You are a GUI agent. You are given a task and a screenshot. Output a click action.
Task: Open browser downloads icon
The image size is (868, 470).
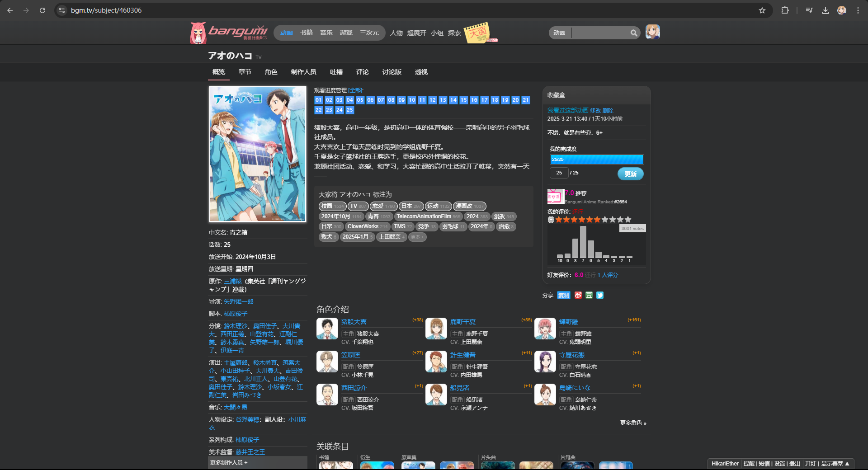(x=826, y=10)
